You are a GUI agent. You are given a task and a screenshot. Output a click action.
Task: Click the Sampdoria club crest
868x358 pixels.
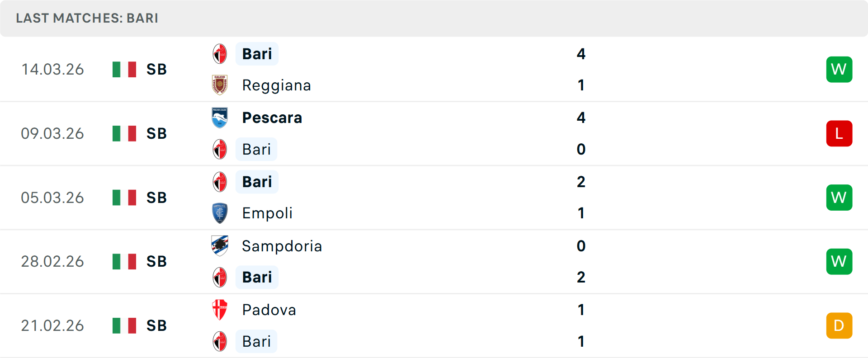click(220, 246)
